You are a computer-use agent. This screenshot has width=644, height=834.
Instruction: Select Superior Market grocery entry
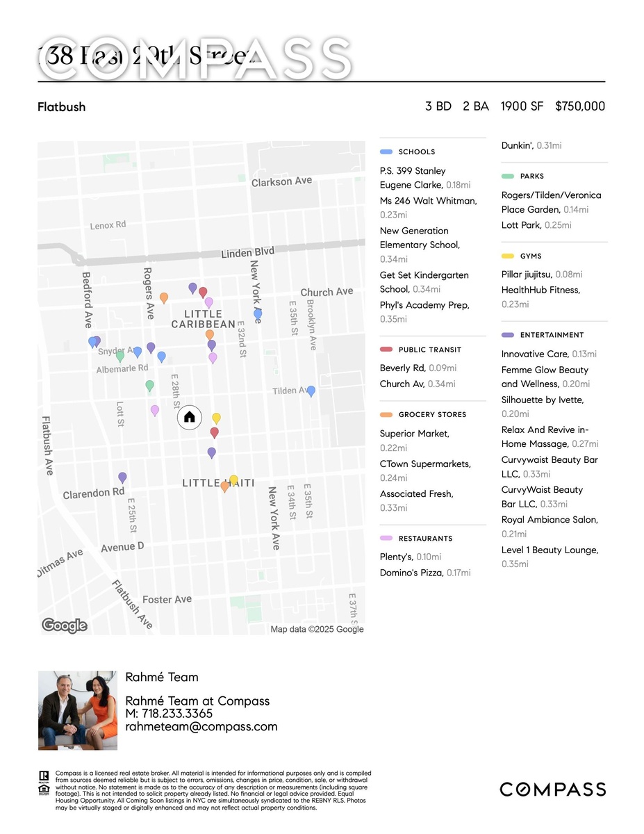coord(415,441)
